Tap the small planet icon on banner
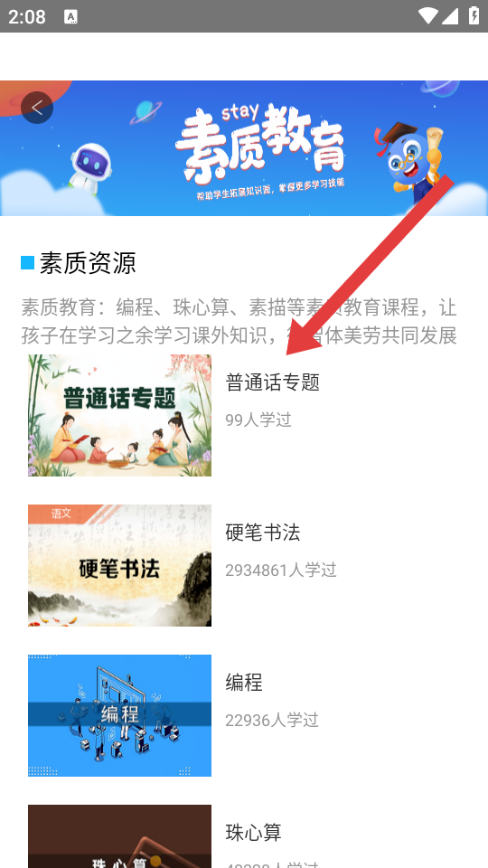 click(146, 112)
